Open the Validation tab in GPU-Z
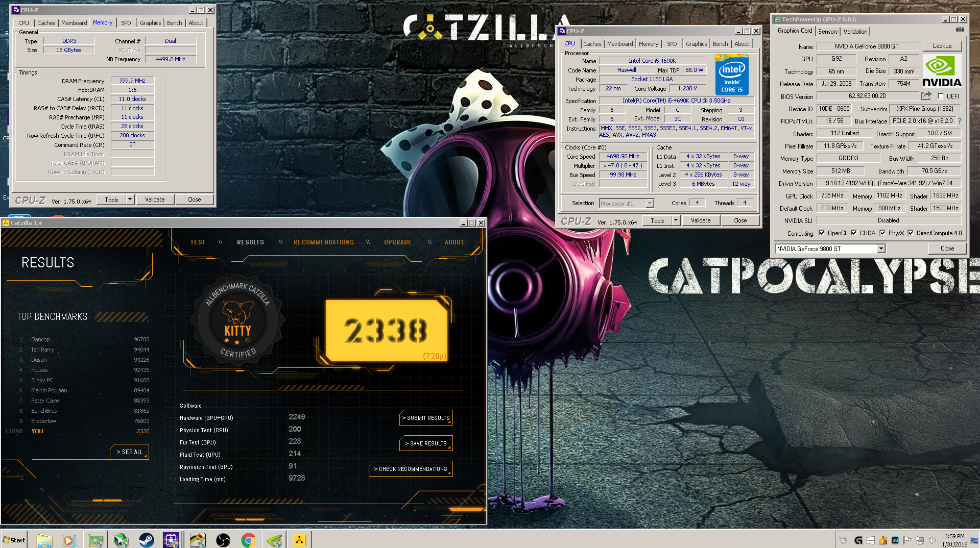The height and width of the screenshot is (548, 980). (x=855, y=32)
